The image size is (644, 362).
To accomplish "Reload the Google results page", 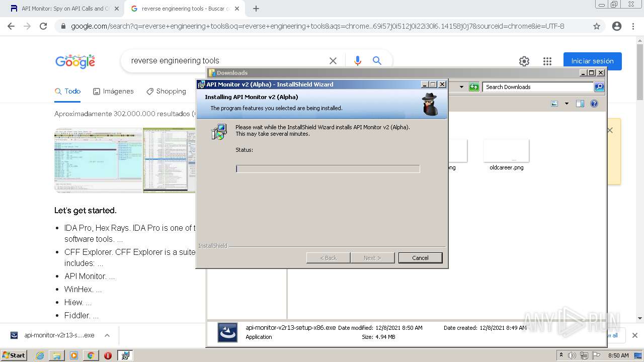I will (43, 26).
